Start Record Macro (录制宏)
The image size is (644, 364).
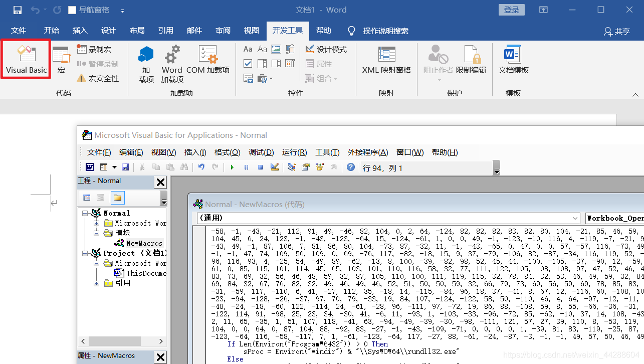pyautogui.click(x=94, y=49)
